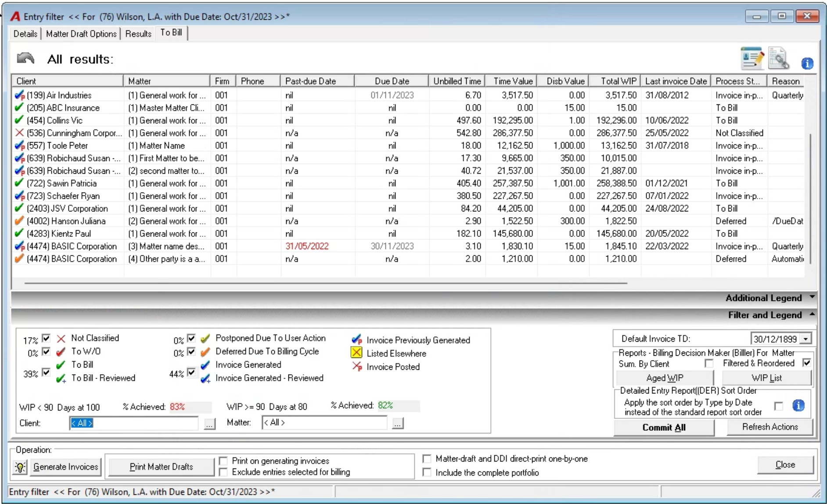Click info icon beside DER sort order option
827x504 pixels.
798,405
